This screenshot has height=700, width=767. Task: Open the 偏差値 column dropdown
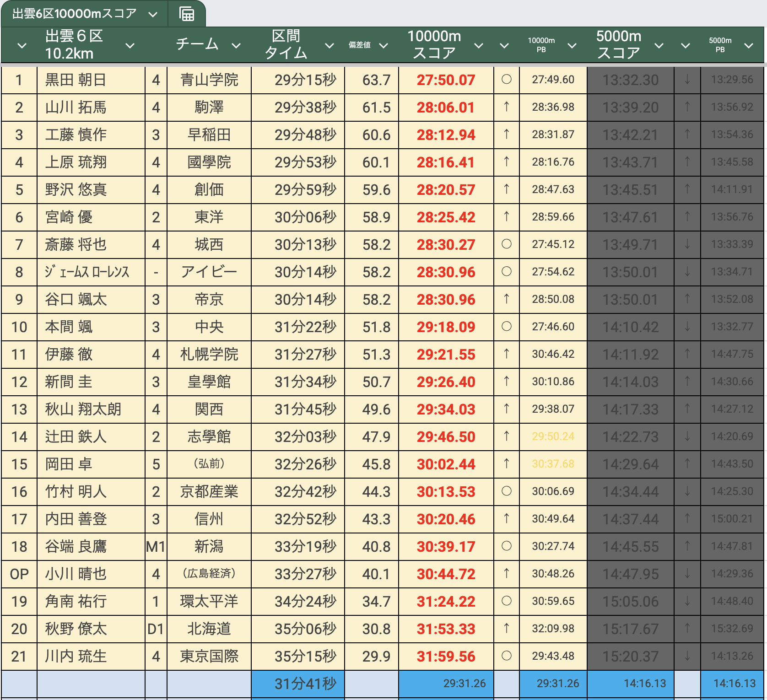[x=383, y=45]
